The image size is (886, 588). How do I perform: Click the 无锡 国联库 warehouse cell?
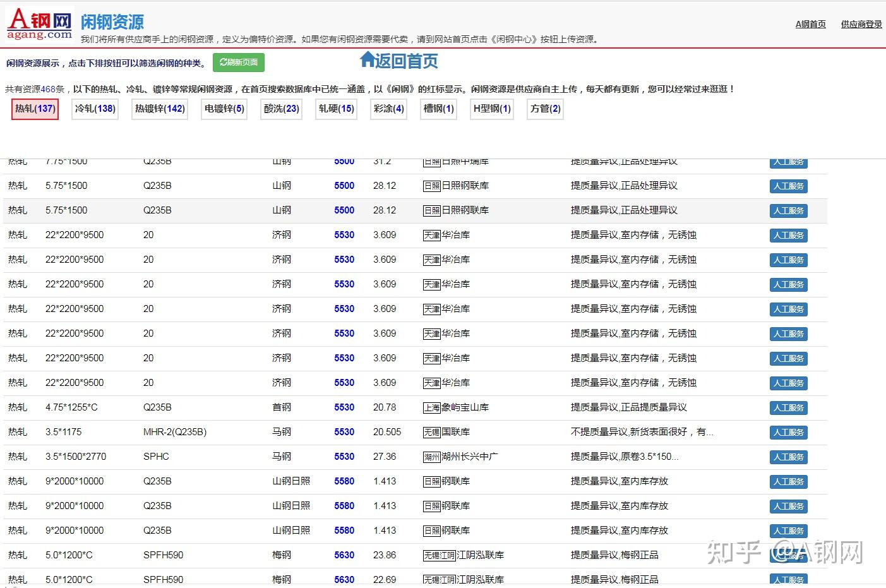(446, 432)
